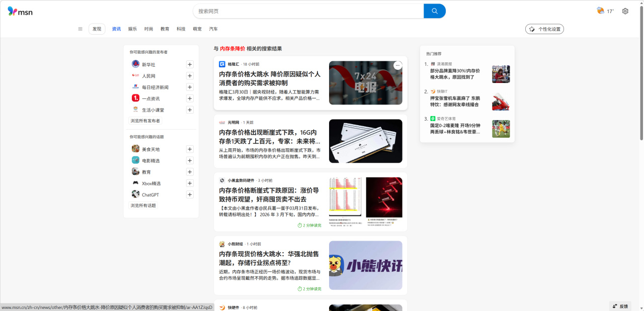Click the weather icon showing 17°
Image resolution: width=644 pixels, height=311 pixels.
click(600, 11)
